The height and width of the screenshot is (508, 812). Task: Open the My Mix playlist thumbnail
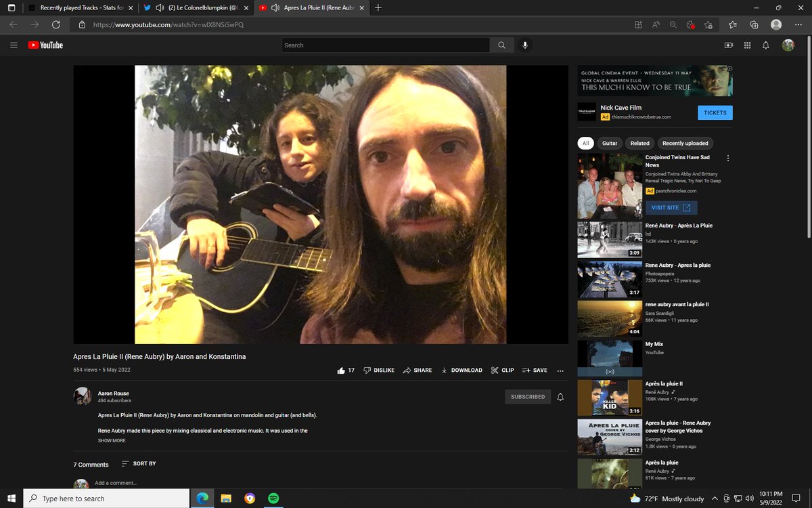click(610, 358)
